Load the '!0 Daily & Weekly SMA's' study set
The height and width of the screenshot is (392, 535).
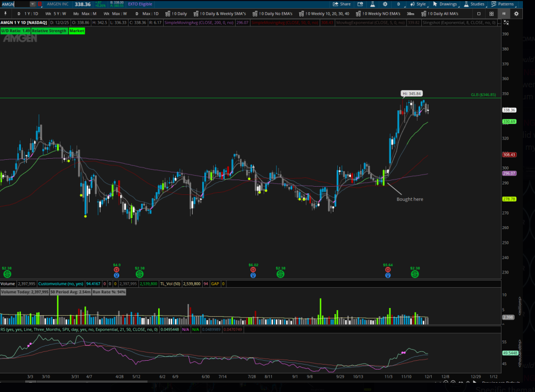tap(220, 14)
